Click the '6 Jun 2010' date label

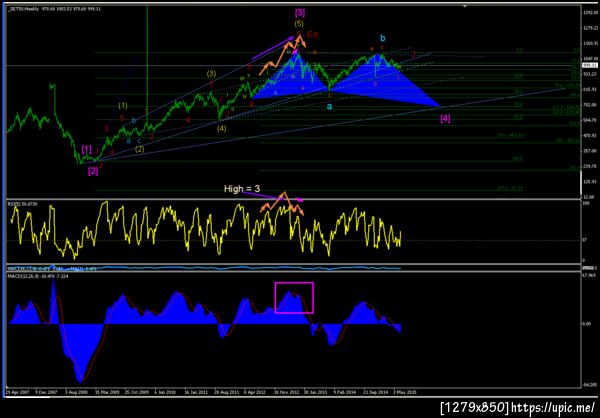(165, 392)
